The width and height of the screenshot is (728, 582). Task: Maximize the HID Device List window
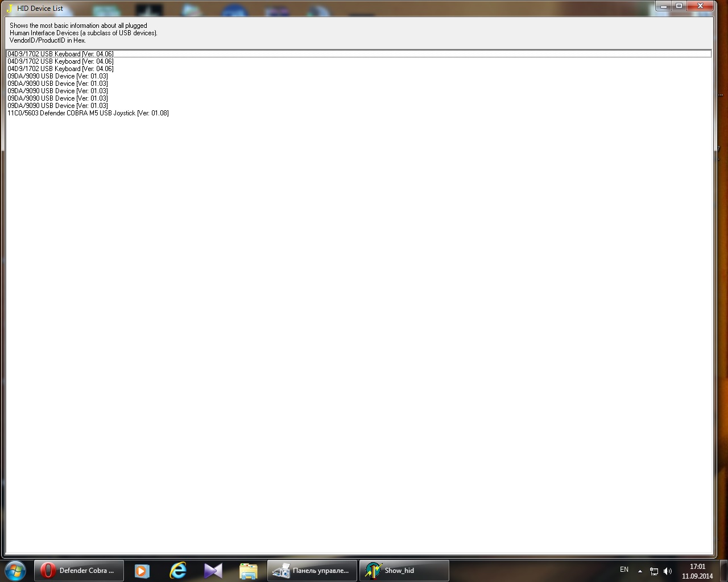click(x=679, y=6)
